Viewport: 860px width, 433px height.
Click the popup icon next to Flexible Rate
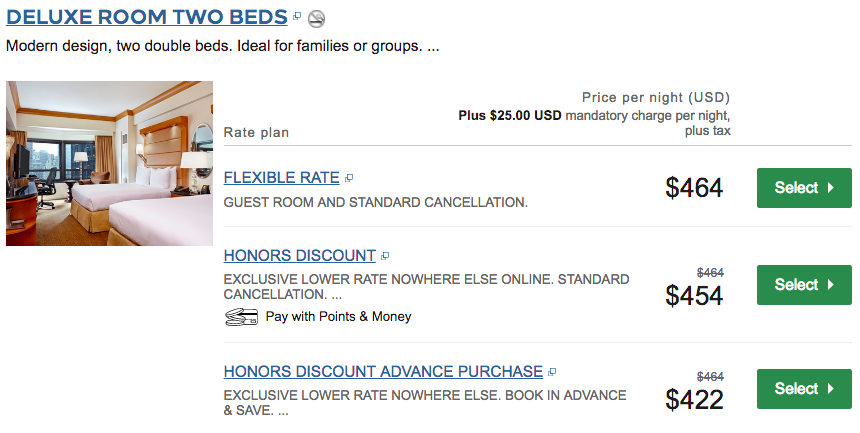[x=349, y=178]
